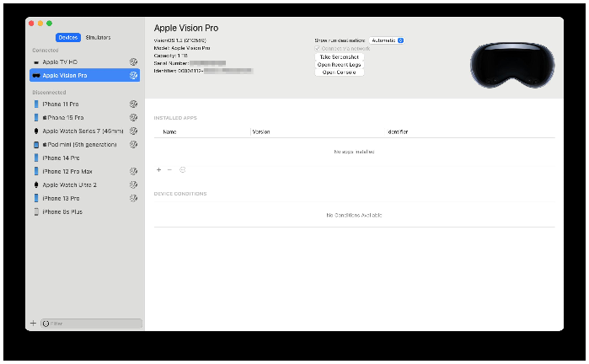Screen dimensions: 589x364
Task: Select iPhone 14 Pro device
Action: (84, 158)
